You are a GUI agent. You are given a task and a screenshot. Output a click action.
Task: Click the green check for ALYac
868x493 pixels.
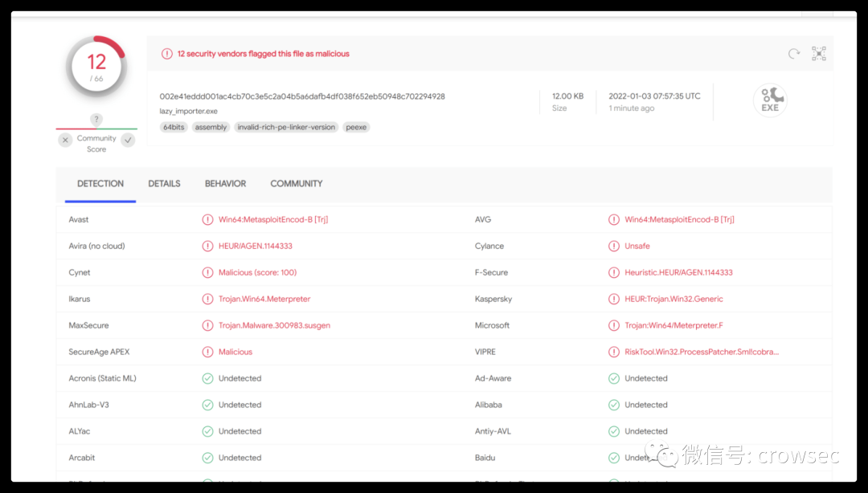207,431
